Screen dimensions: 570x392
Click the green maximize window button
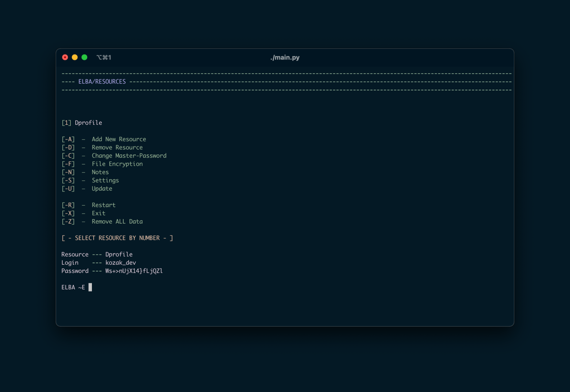click(84, 57)
